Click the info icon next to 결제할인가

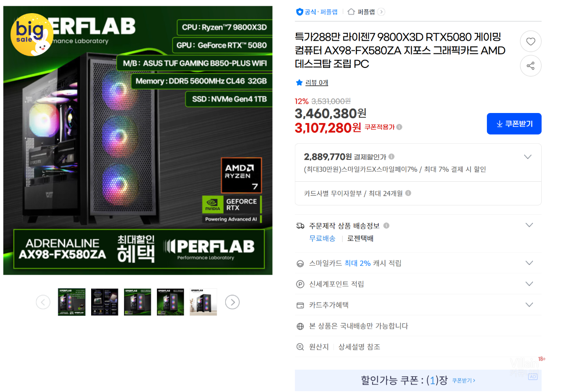391,156
